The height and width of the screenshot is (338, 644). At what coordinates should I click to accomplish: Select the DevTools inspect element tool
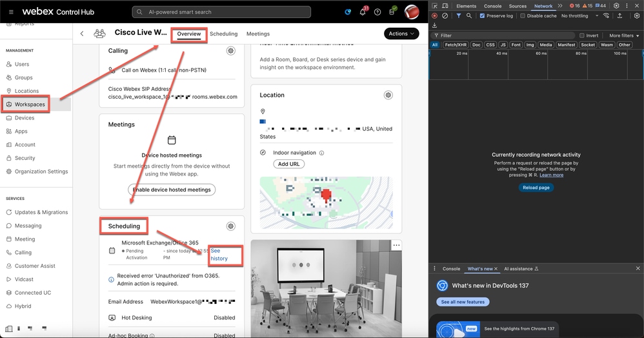(434, 6)
